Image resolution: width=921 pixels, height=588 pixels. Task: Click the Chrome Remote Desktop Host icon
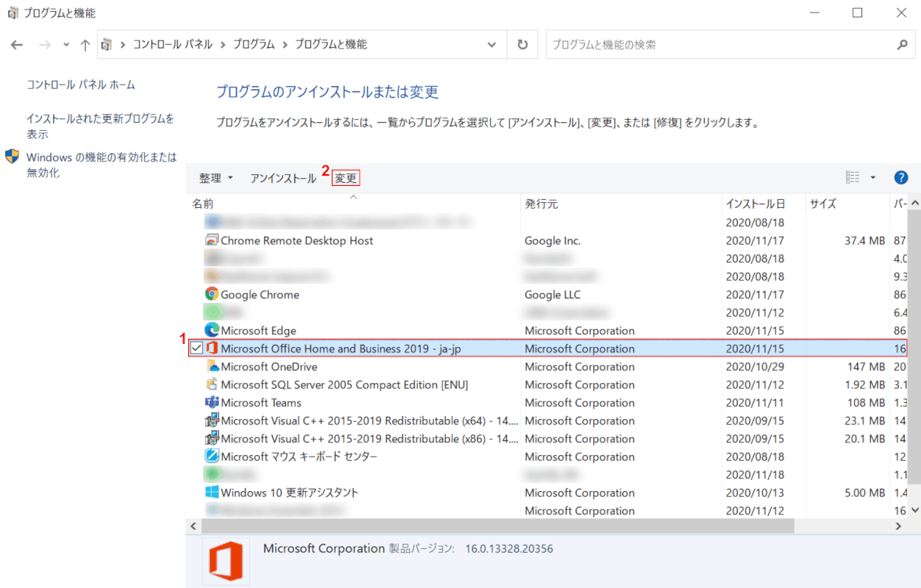click(x=212, y=240)
